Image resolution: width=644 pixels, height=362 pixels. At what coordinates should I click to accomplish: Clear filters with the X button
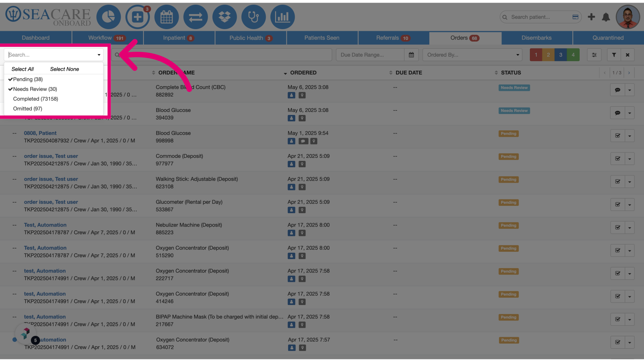pos(628,55)
